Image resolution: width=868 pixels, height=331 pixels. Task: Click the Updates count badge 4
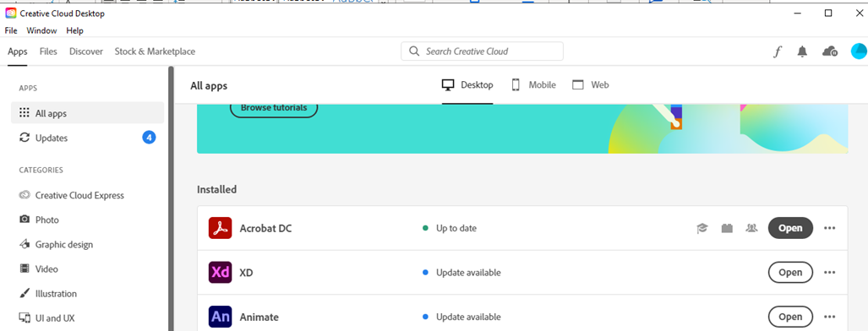149,138
